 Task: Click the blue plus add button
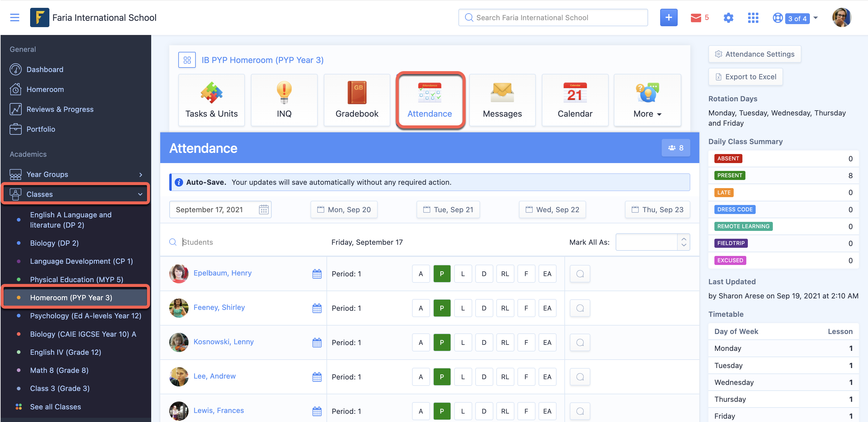coord(668,17)
